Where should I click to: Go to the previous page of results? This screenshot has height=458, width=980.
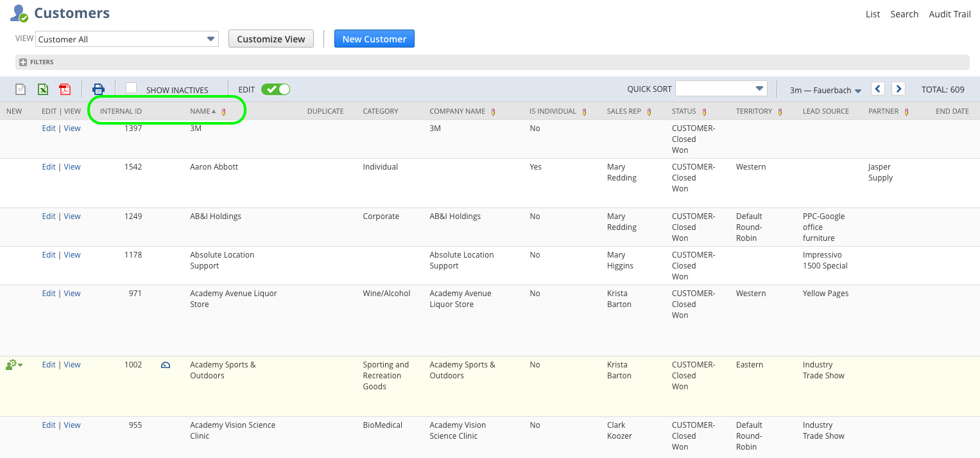pyautogui.click(x=878, y=89)
